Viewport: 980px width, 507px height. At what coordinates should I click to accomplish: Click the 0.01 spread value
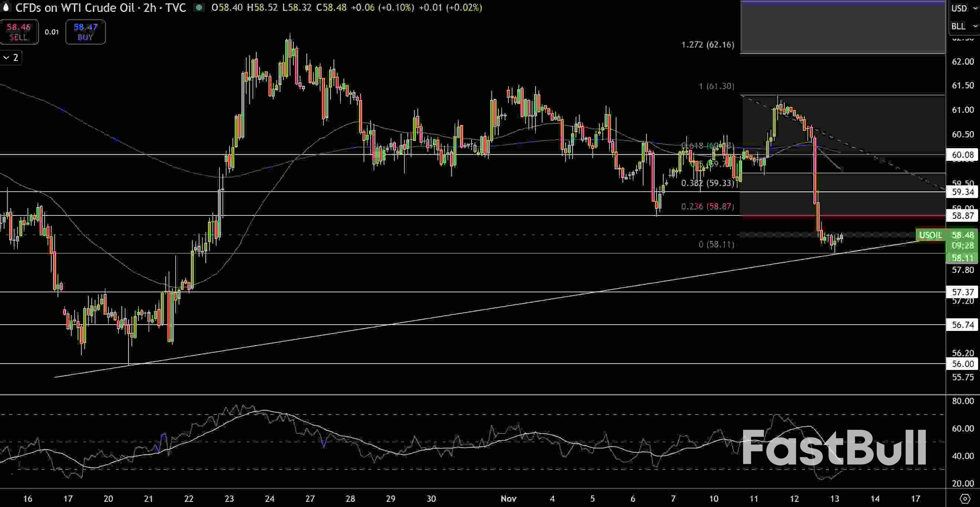pyautogui.click(x=52, y=32)
